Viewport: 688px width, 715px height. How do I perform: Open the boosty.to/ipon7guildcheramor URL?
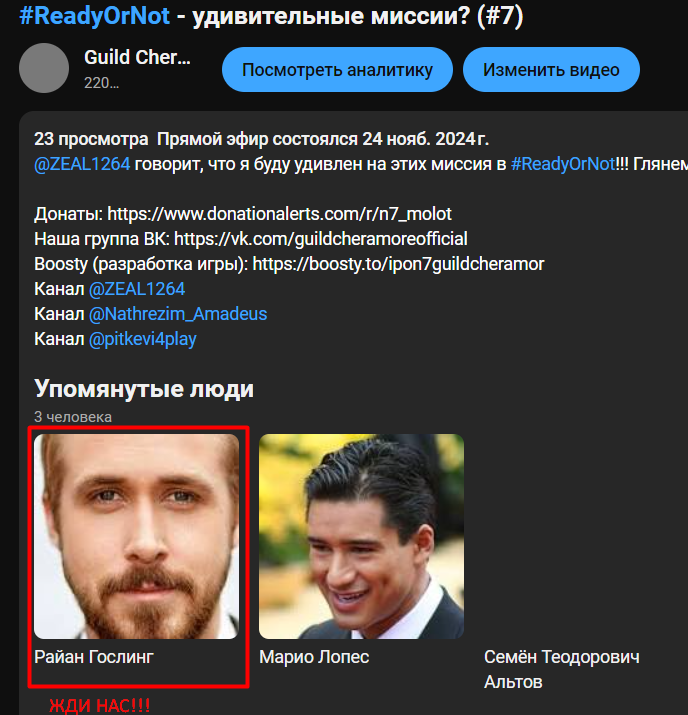(x=398, y=264)
